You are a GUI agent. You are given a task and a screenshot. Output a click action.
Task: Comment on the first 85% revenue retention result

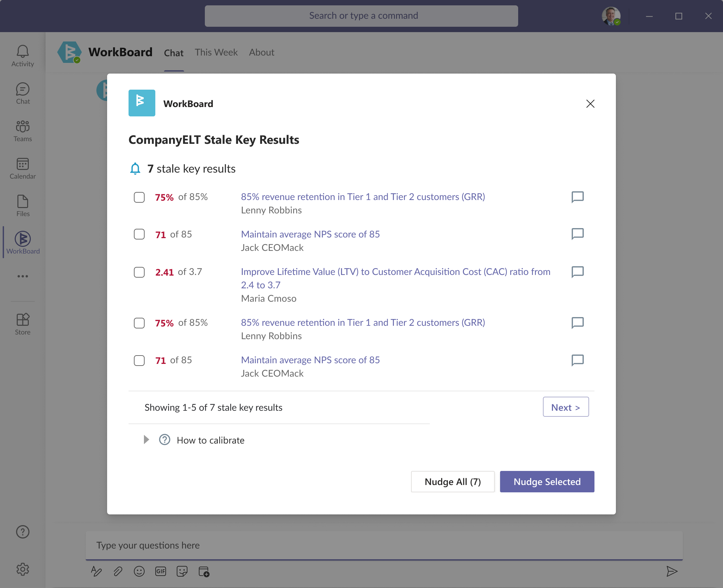coord(578,197)
